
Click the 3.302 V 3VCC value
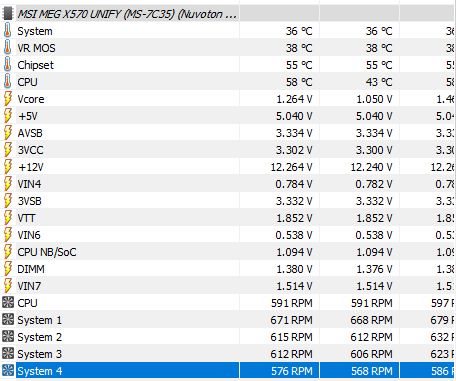click(294, 150)
